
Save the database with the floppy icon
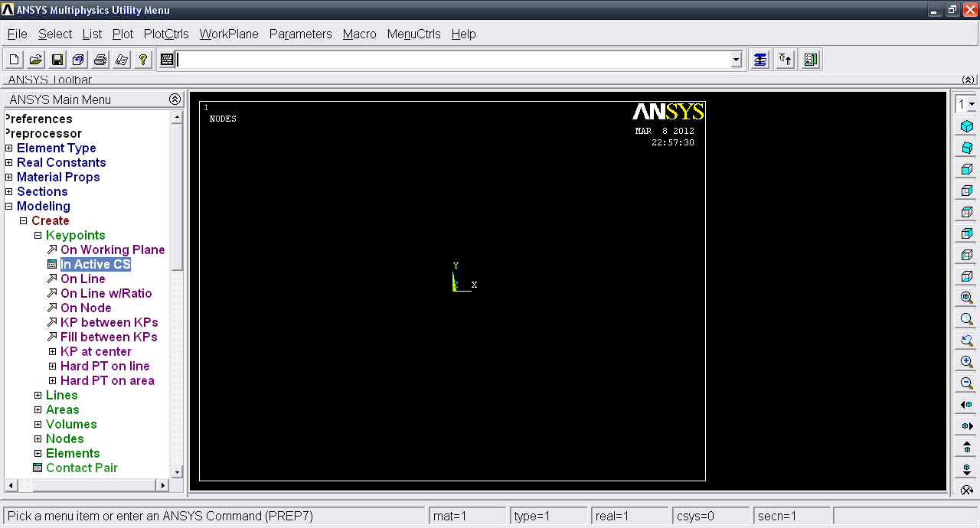tap(57, 60)
